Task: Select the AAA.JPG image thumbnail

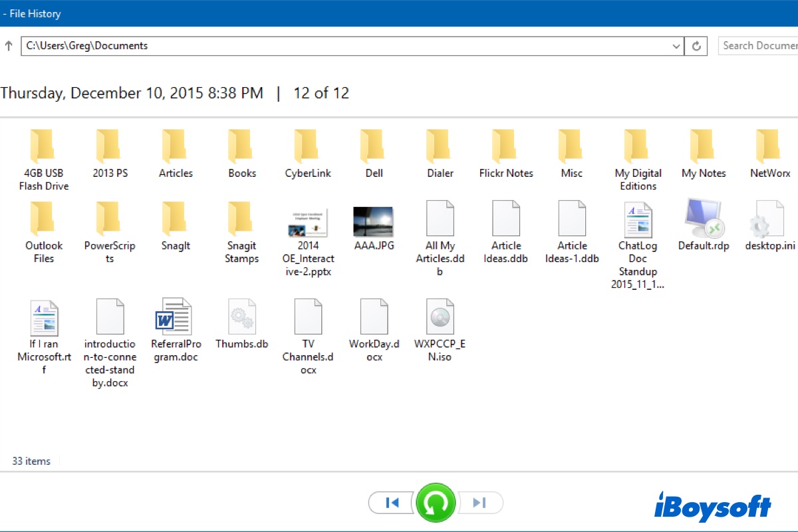Action: (x=373, y=221)
